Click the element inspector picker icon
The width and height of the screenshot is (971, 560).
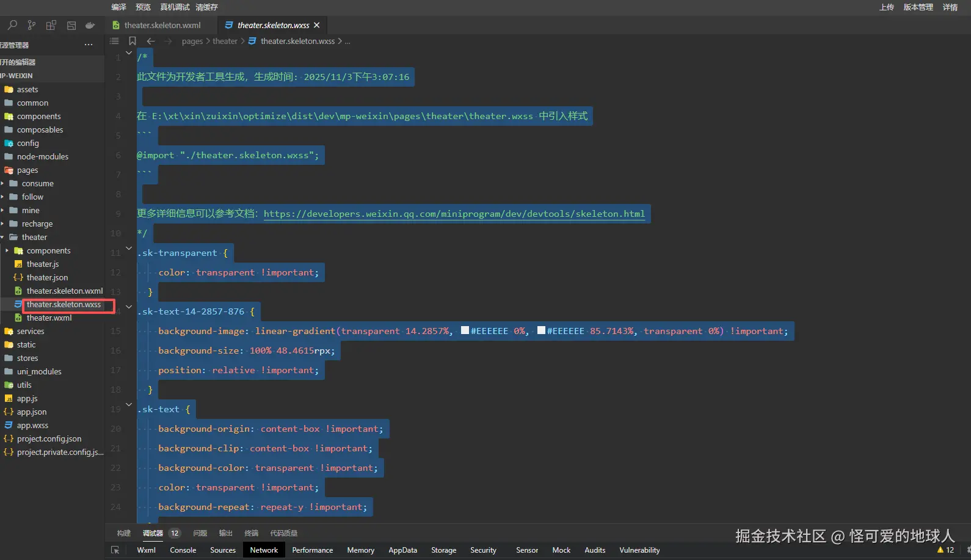(x=115, y=550)
